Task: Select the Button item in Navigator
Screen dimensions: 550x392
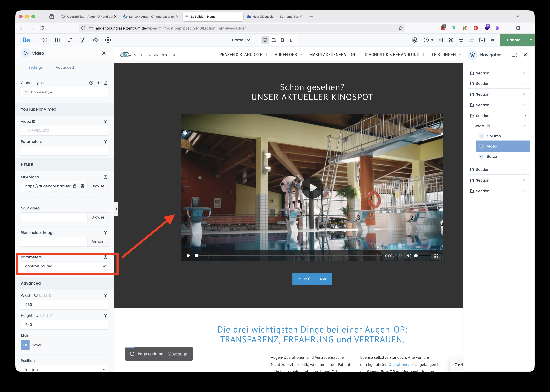Action: point(492,156)
